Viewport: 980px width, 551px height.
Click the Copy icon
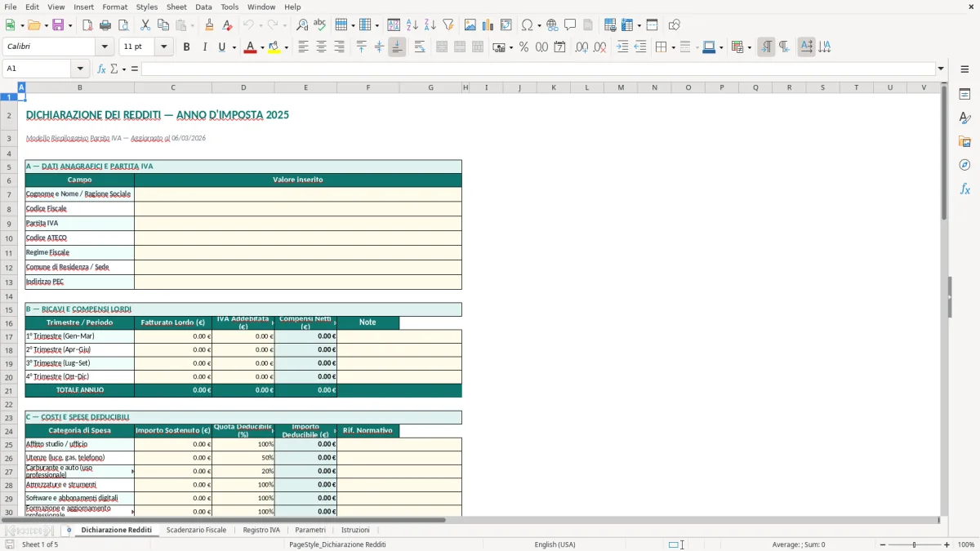click(163, 25)
